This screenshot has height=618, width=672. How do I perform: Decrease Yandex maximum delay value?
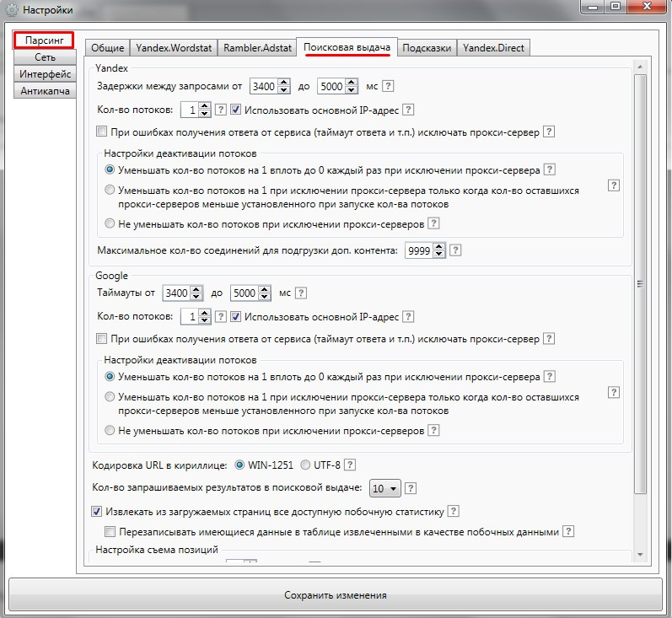click(352, 90)
